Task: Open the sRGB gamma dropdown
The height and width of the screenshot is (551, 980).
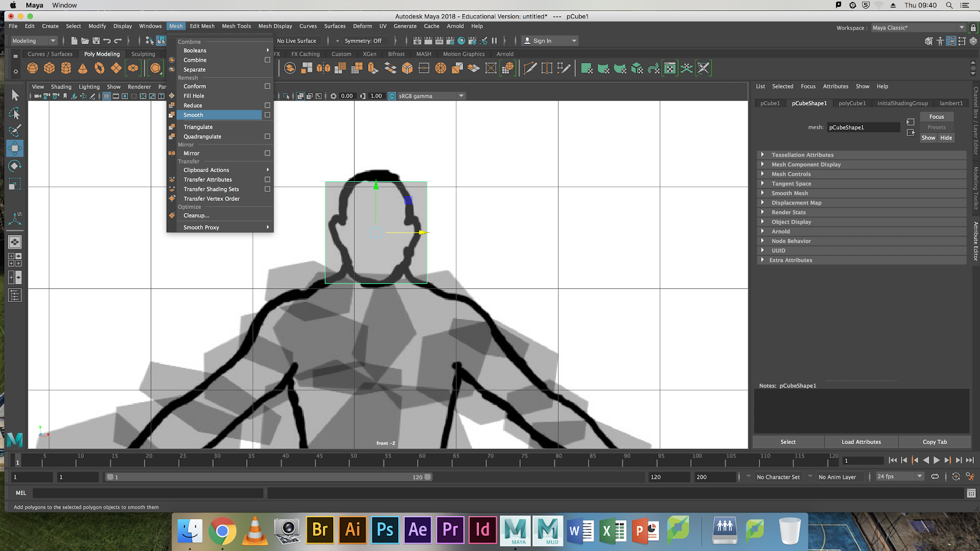Action: [432, 96]
